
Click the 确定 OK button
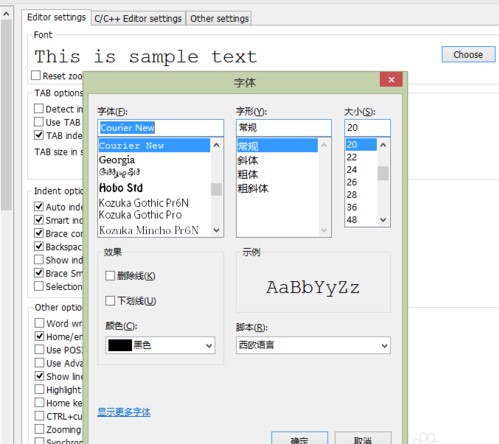click(299, 439)
